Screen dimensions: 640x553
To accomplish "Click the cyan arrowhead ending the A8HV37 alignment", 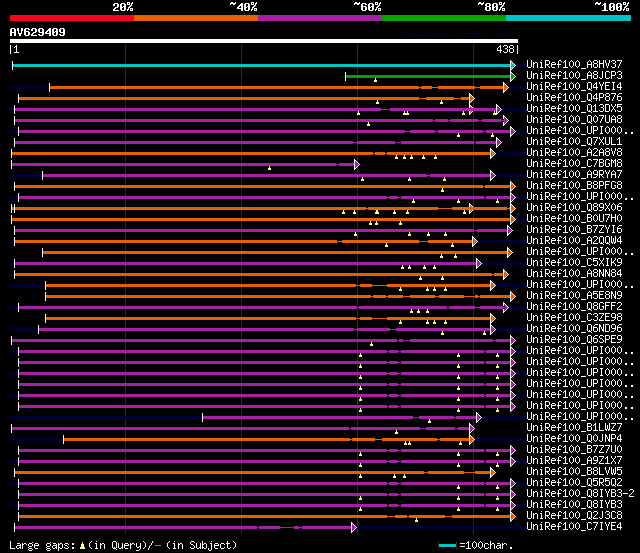I will pyautogui.click(x=513, y=65).
